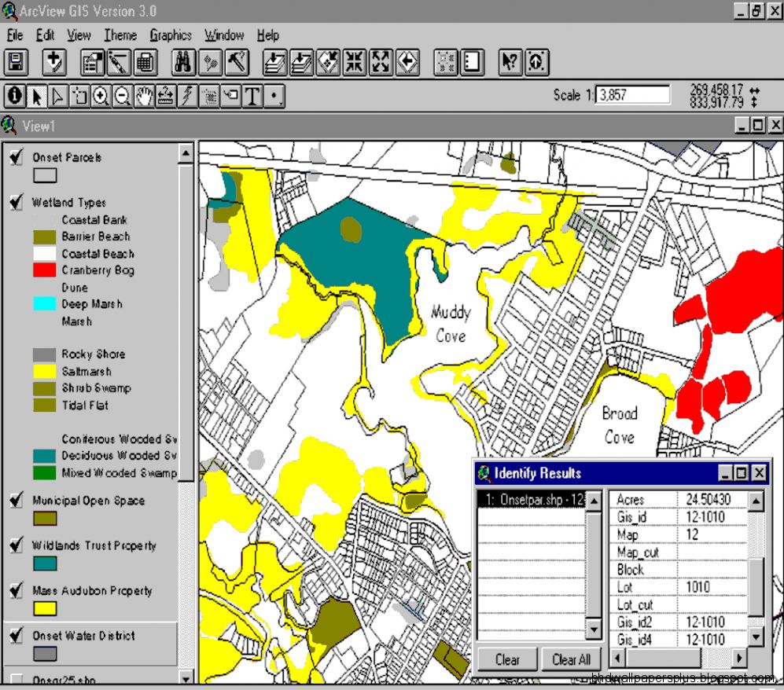Activate the Zoom In magnifier tool
This screenshot has height=690, width=784.
pyautogui.click(x=99, y=96)
